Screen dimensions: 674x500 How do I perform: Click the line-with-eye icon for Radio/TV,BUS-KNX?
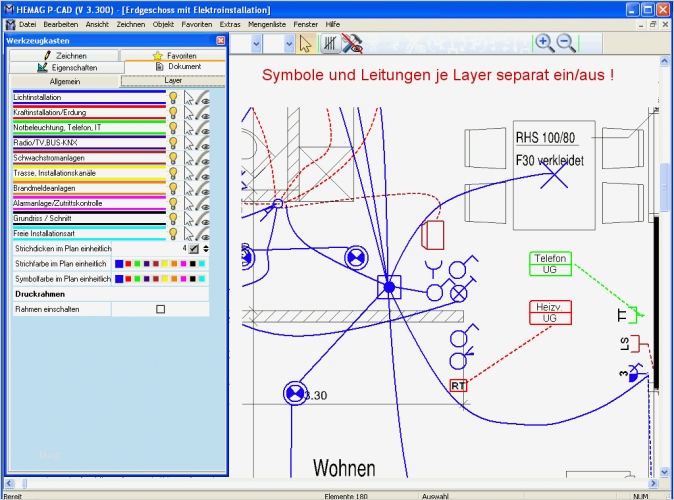coord(202,143)
